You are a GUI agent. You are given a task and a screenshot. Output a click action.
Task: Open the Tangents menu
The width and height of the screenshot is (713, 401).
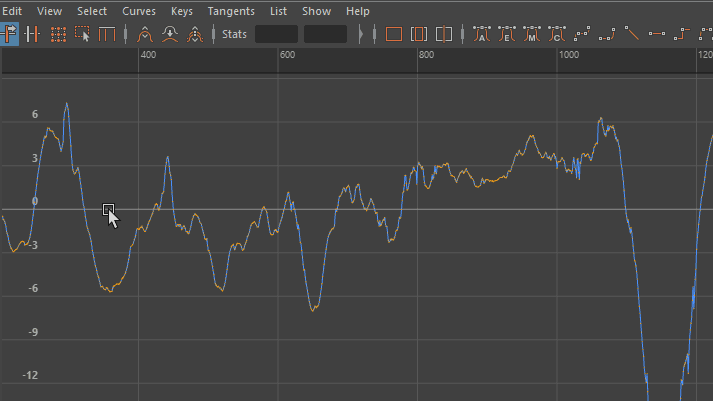coord(231,11)
